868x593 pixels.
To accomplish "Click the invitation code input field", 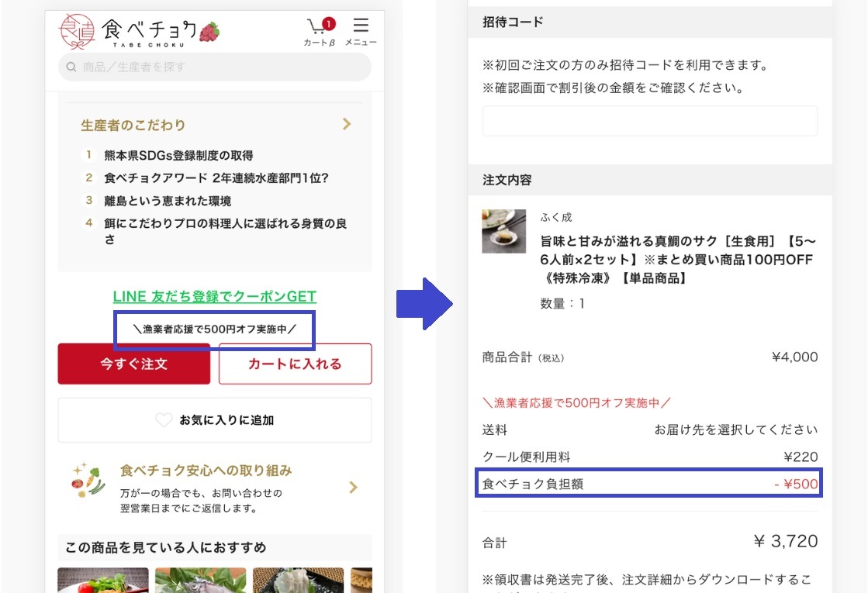I will click(650, 121).
